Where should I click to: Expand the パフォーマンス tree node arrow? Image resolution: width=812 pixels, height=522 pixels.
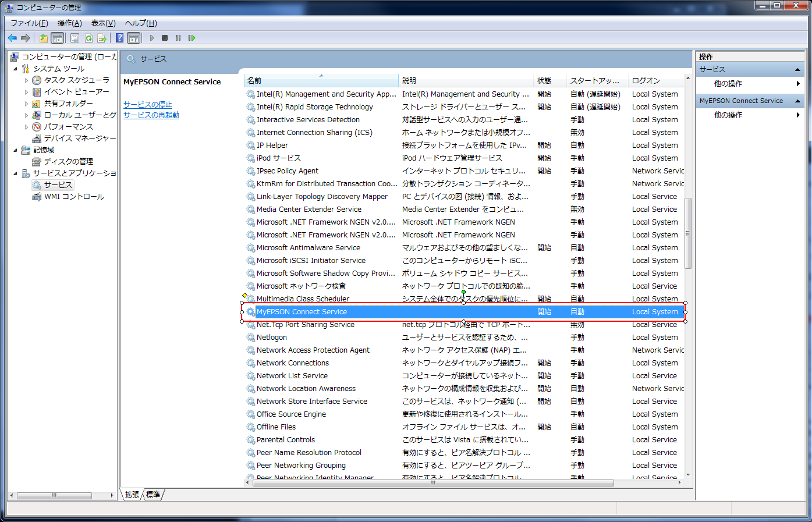point(26,127)
